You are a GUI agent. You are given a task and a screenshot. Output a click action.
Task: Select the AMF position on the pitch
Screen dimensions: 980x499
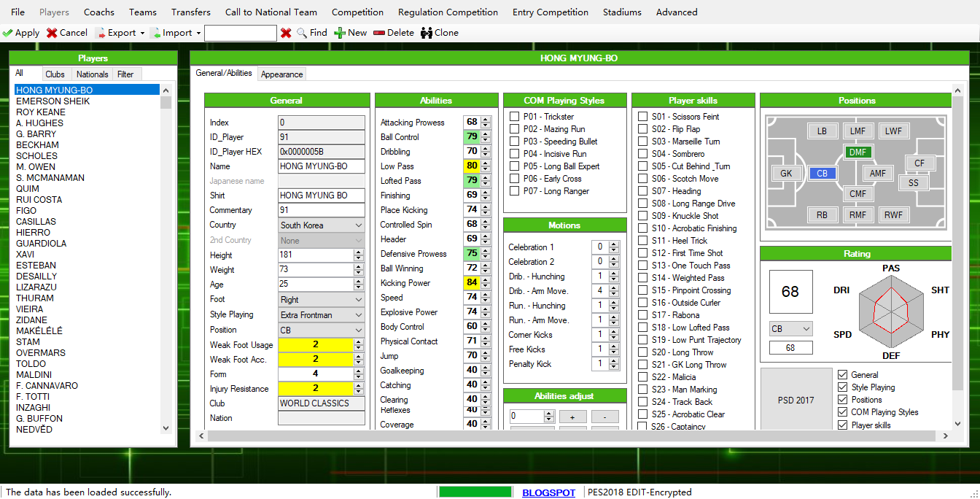tap(878, 174)
